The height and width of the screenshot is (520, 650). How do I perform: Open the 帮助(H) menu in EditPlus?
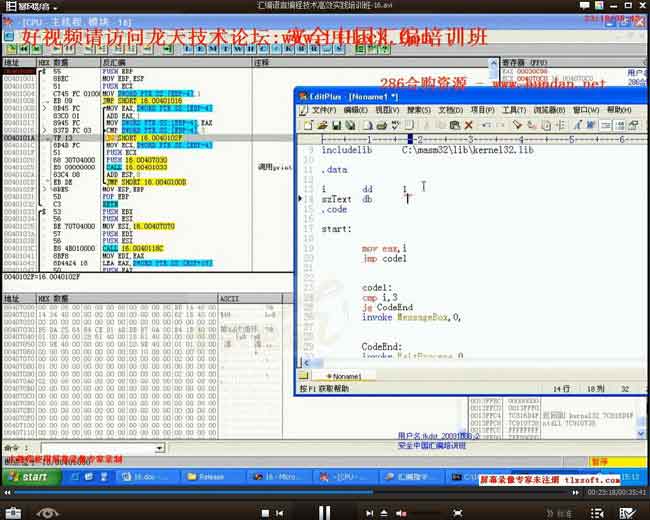pyautogui.click(x=619, y=110)
